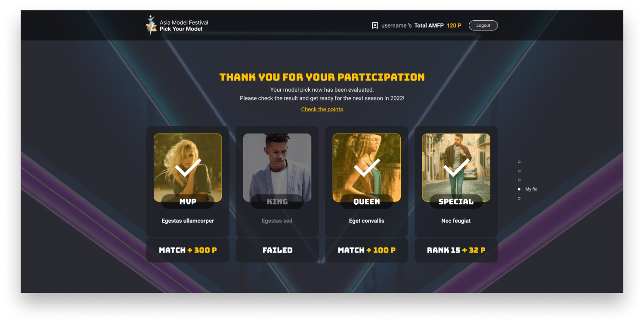Click the checkmark on the Queen photo

coord(367,167)
